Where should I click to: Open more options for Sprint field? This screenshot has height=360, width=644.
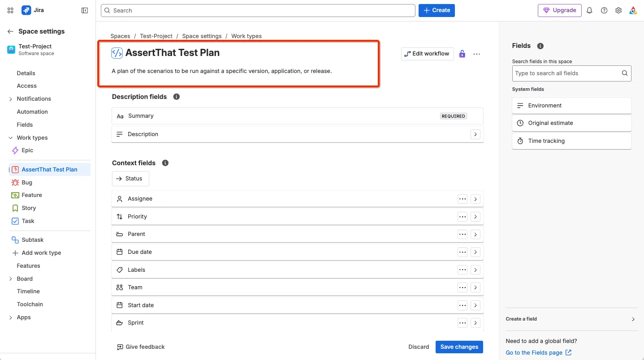[x=462, y=323]
